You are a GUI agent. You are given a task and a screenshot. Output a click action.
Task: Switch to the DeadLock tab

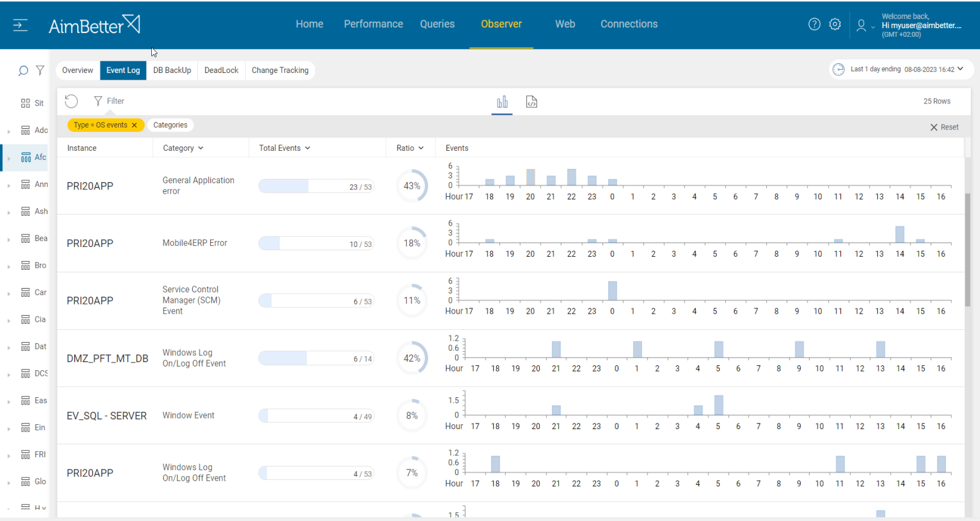221,70
